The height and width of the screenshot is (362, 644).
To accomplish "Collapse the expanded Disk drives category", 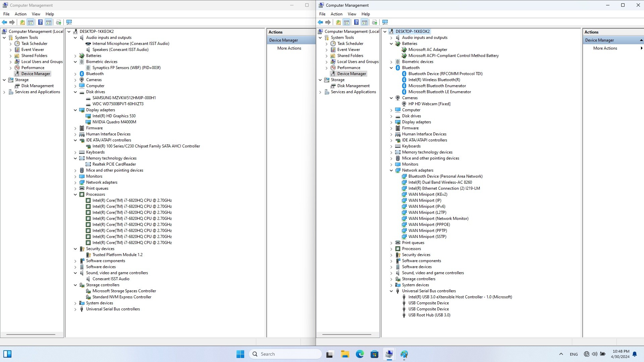I will click(x=75, y=92).
